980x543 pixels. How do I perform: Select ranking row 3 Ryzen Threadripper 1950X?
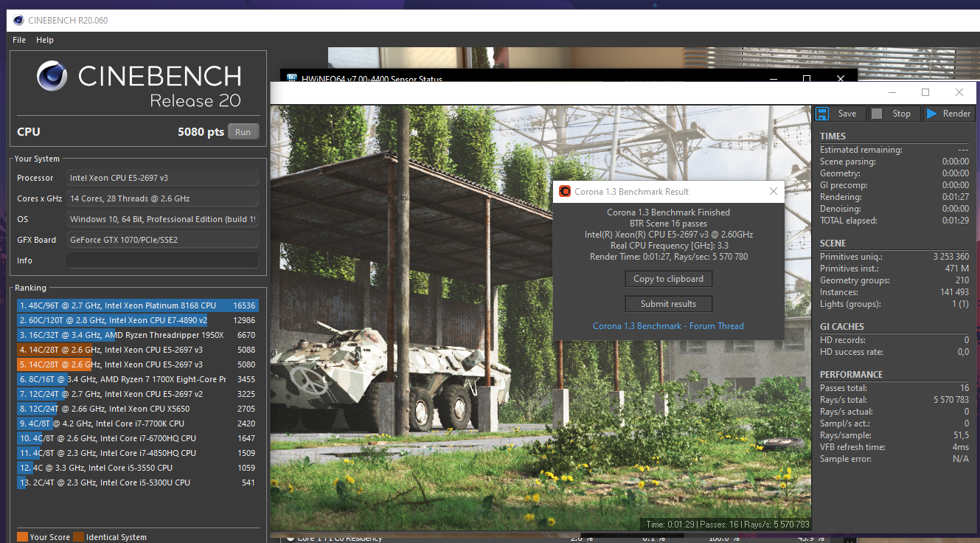click(x=137, y=335)
